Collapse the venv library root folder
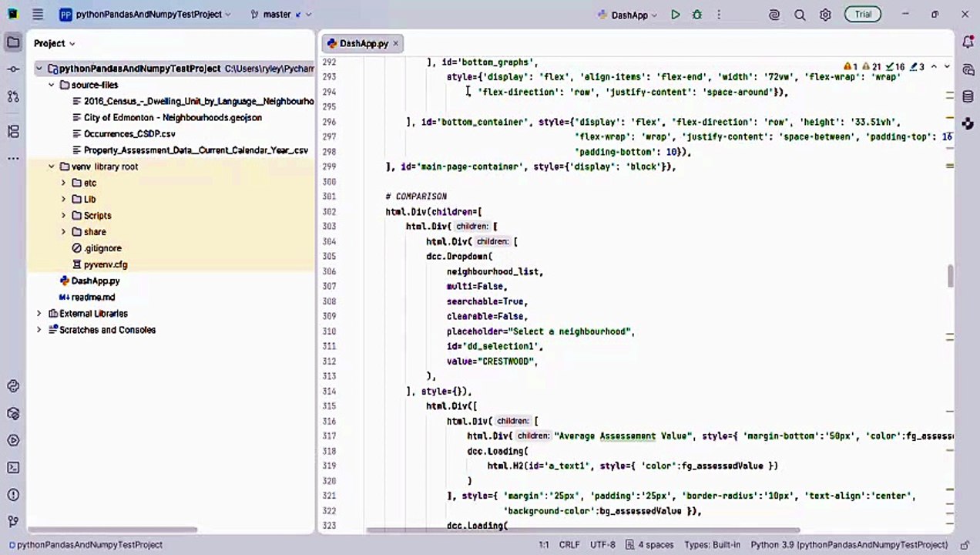980x555 pixels. click(x=51, y=166)
